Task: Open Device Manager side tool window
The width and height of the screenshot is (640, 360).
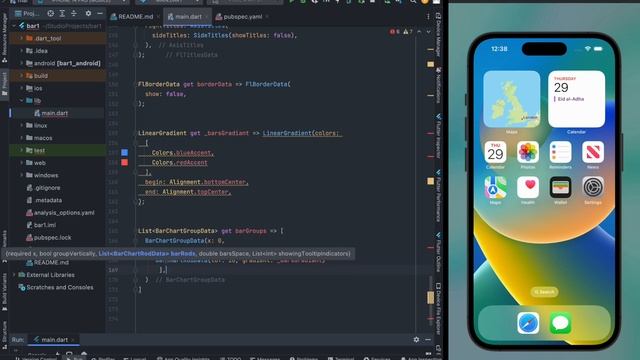Action: (438, 35)
